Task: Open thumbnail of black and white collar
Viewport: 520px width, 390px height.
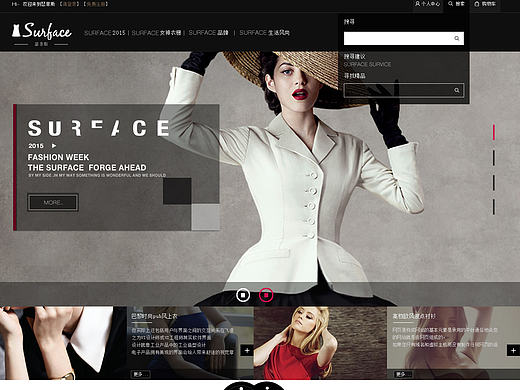Action: (63, 343)
